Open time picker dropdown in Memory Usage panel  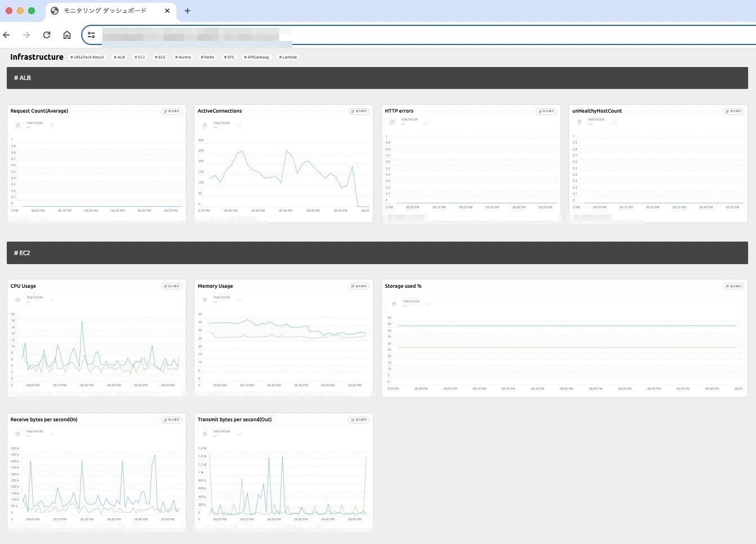(x=239, y=300)
